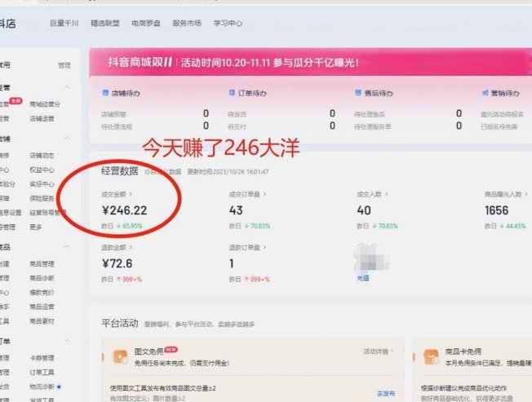Open 商品运营 in the sidebar
Screen dimensions: 532x402
42,307
